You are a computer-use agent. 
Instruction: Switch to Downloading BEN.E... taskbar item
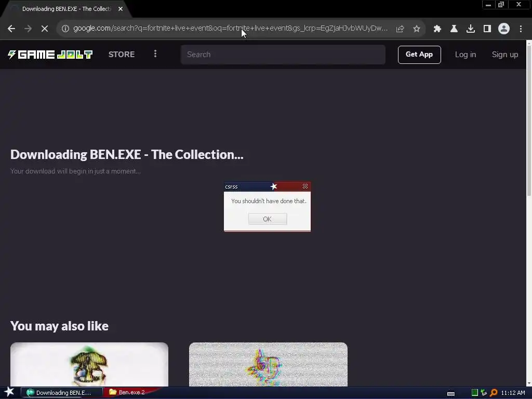tap(62, 393)
